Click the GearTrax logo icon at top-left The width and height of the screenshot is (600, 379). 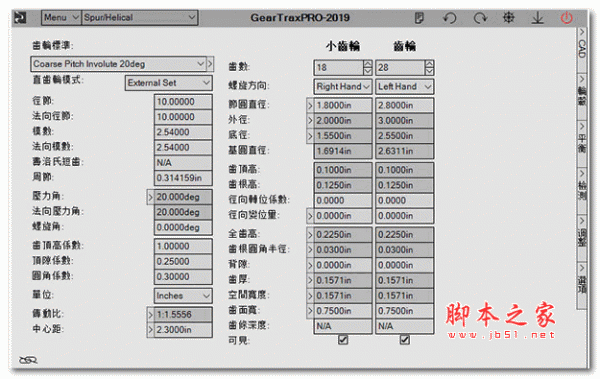(x=20, y=18)
